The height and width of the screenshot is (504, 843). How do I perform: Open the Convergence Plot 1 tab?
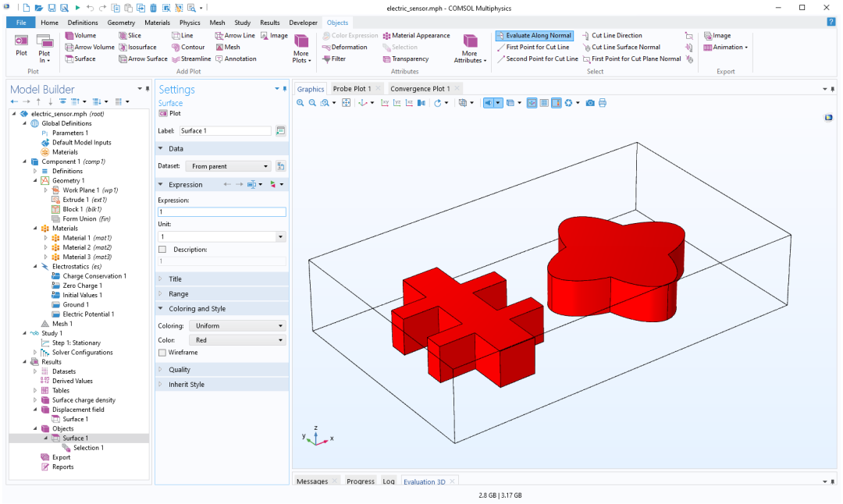click(x=420, y=89)
